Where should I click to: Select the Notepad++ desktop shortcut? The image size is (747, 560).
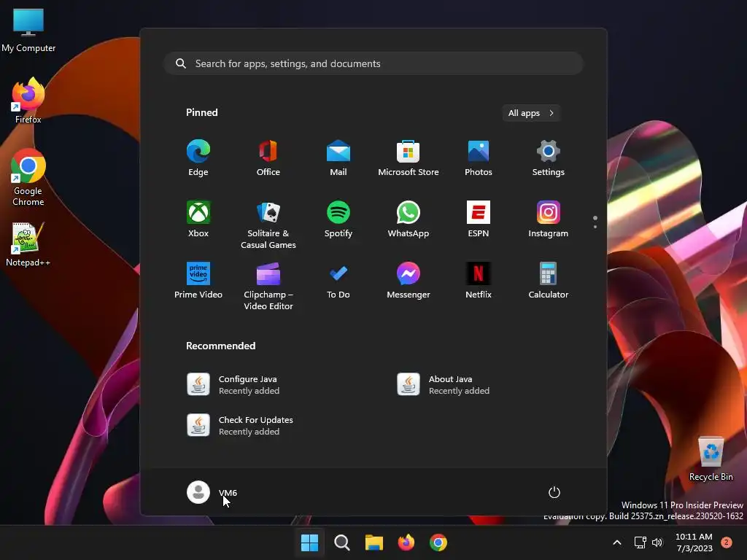pyautogui.click(x=28, y=244)
